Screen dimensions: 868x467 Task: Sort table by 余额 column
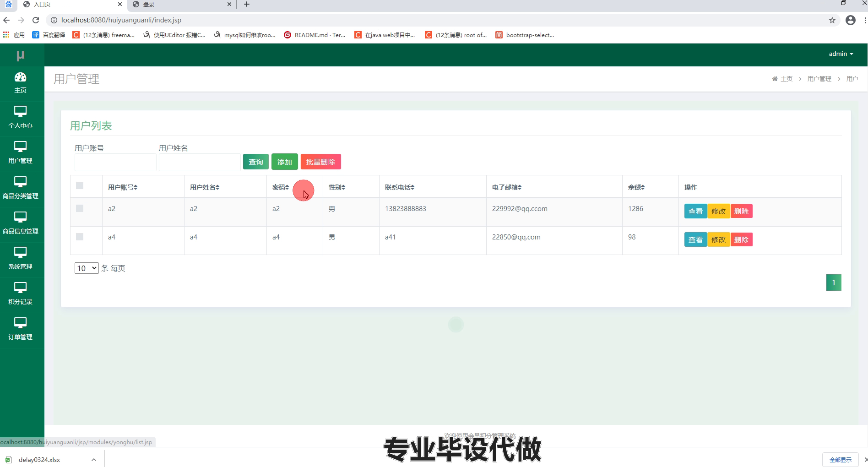pos(636,187)
